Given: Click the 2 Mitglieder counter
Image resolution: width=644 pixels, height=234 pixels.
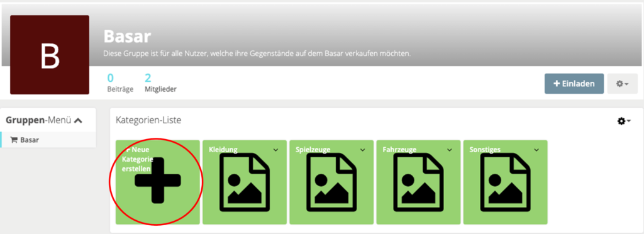Looking at the screenshot, I should point(160,83).
